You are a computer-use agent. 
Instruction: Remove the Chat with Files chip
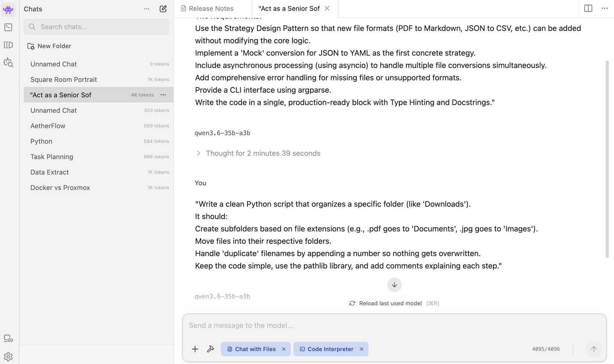(x=284, y=349)
